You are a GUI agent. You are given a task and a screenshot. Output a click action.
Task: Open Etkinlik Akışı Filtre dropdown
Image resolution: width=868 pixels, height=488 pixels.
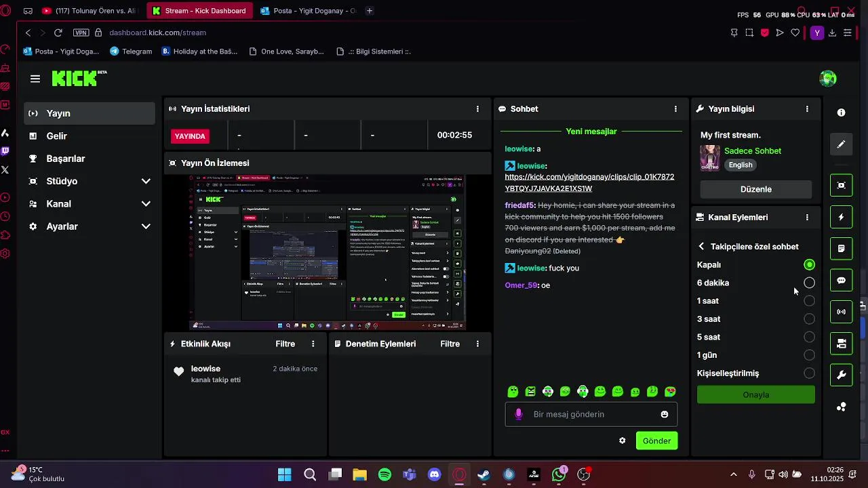(285, 344)
